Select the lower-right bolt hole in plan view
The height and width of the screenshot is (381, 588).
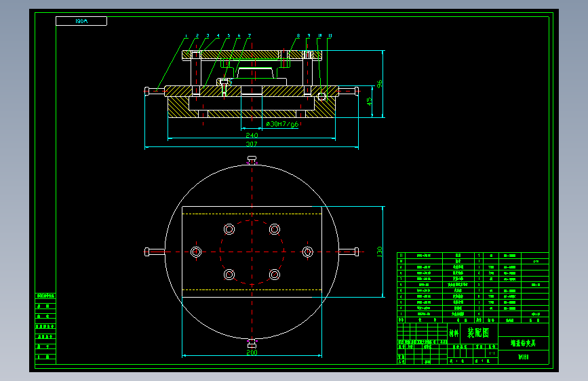[275, 275]
